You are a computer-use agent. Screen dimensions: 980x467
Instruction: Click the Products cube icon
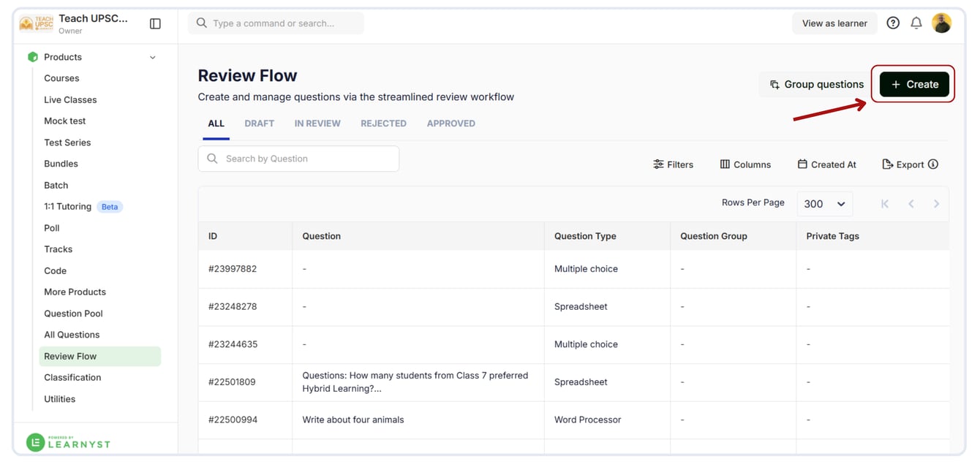coord(32,57)
